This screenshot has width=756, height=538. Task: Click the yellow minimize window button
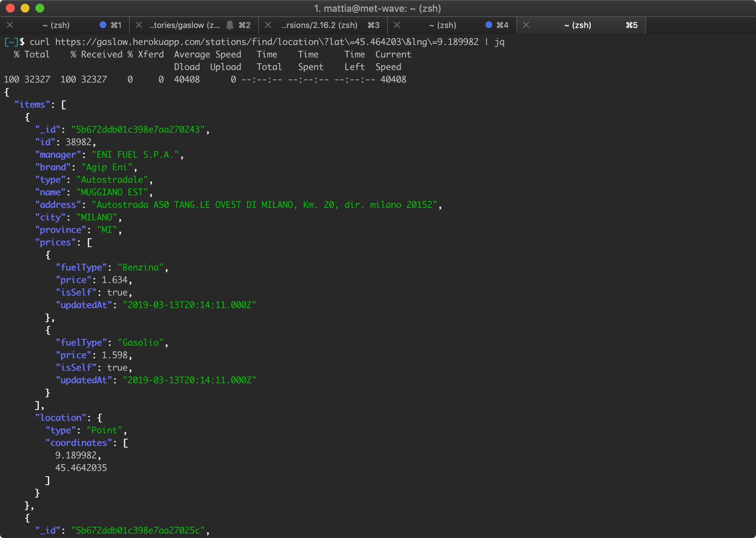(x=25, y=8)
